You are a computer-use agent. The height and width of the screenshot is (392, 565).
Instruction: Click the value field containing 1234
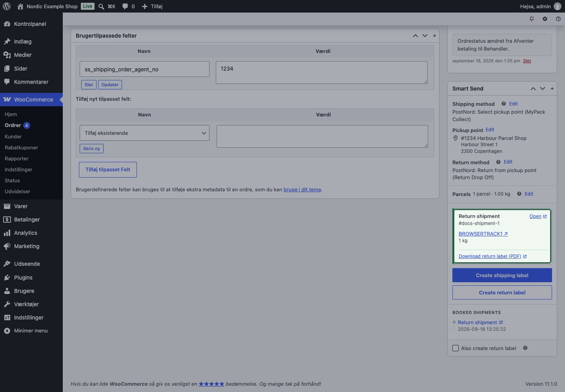pyautogui.click(x=322, y=73)
